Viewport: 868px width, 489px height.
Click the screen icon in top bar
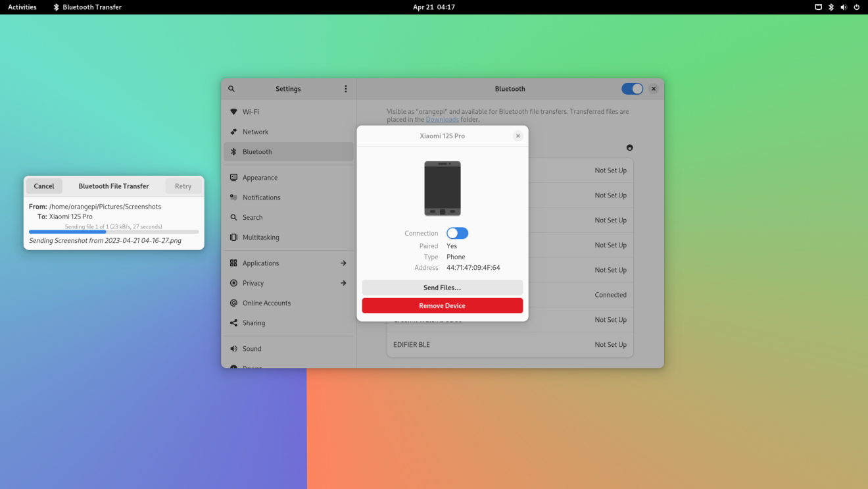(819, 7)
